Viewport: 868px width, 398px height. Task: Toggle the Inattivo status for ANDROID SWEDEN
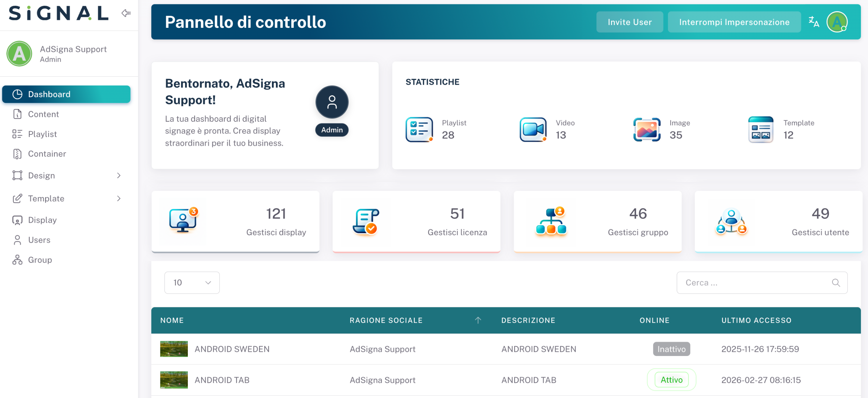(671, 349)
